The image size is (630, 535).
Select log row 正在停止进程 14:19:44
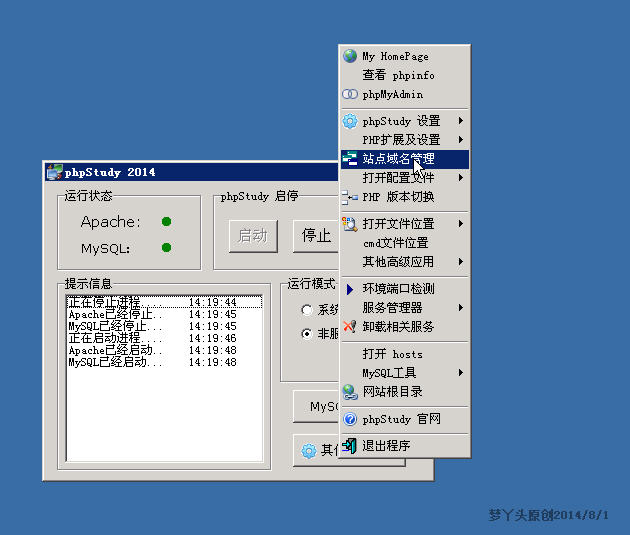click(164, 302)
